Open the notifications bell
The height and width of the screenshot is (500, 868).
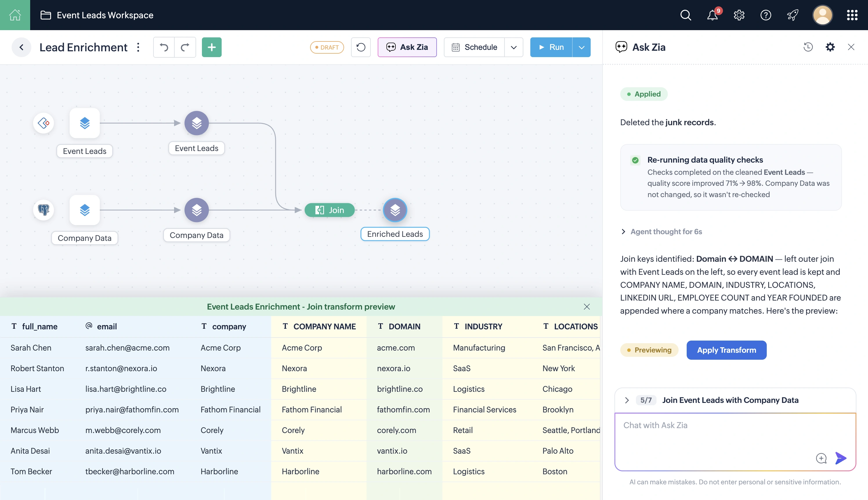712,15
